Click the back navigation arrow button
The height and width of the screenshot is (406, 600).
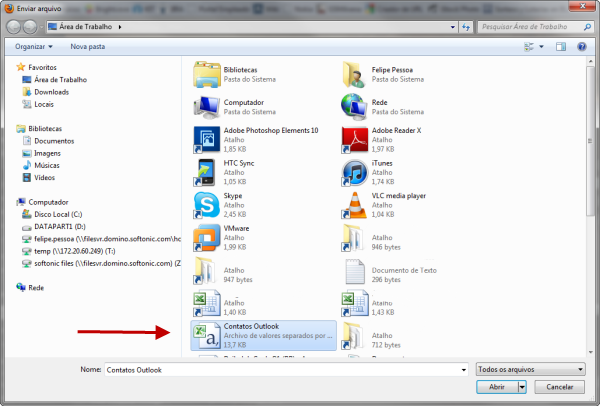click(x=13, y=27)
